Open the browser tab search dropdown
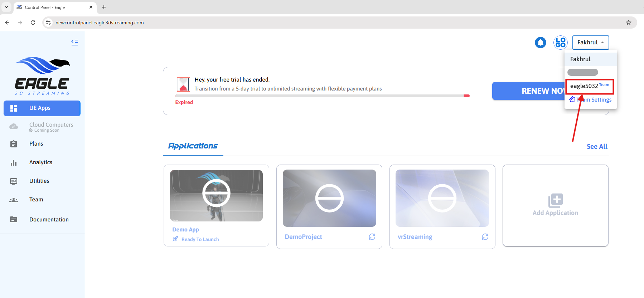This screenshot has width=644, height=298. click(x=6, y=7)
